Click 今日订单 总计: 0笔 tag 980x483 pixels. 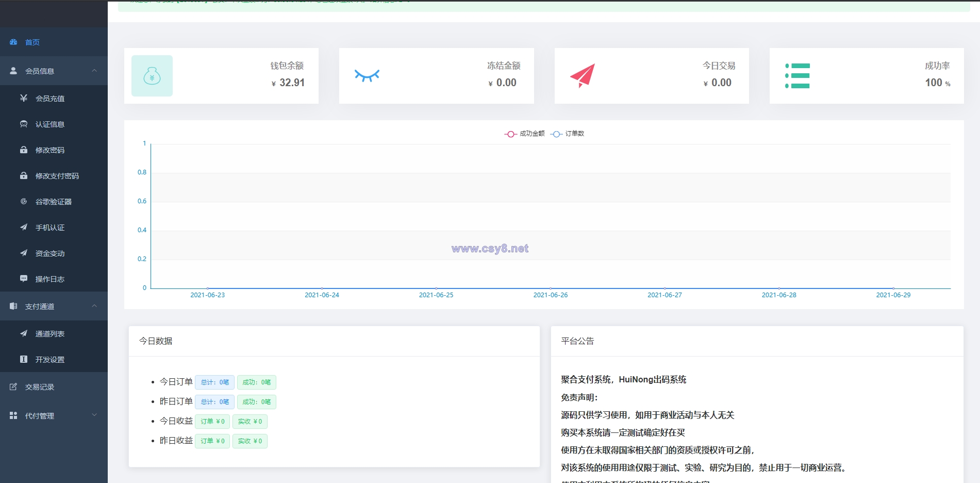click(x=214, y=382)
